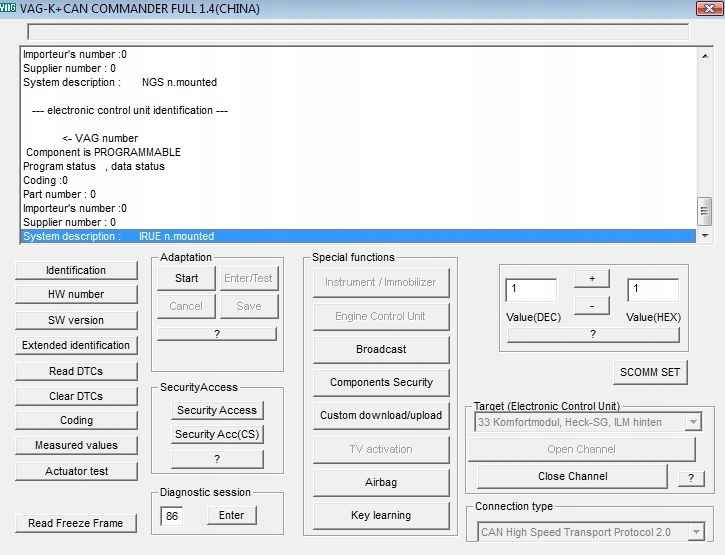The width and height of the screenshot is (725, 555).
Task: Click the Broadcast button
Action: tap(381, 349)
